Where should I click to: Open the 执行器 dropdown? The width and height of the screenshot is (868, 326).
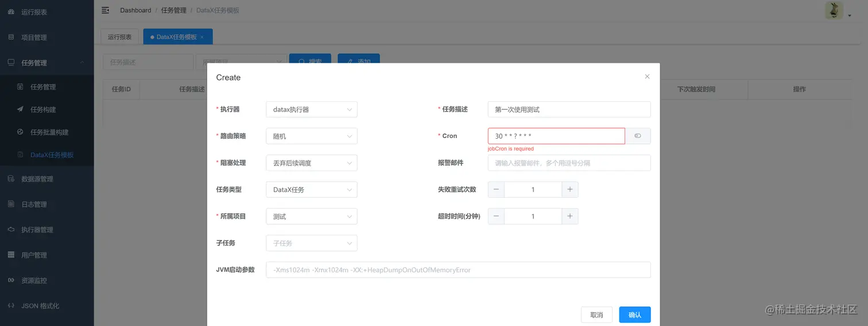point(312,109)
